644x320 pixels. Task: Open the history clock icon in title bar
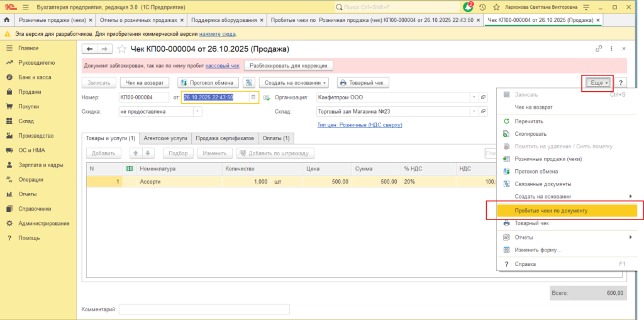(482, 8)
